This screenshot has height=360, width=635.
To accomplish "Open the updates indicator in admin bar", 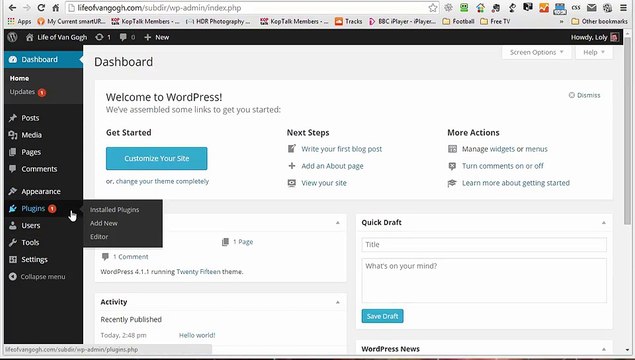I will pyautogui.click(x=103, y=37).
